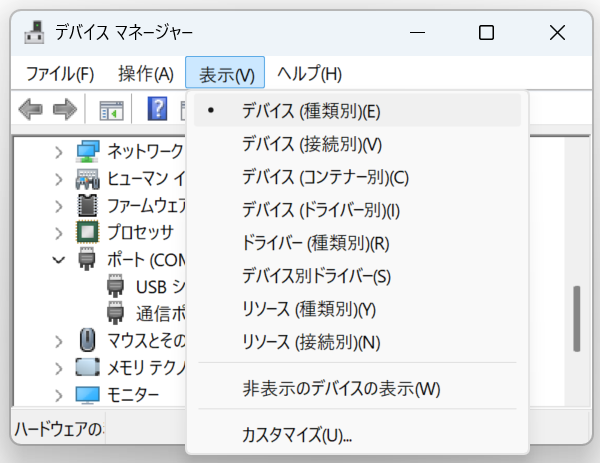600x463 pixels.
Task: Select the ヒューマン インターフェイス device icon
Action: (x=88, y=179)
